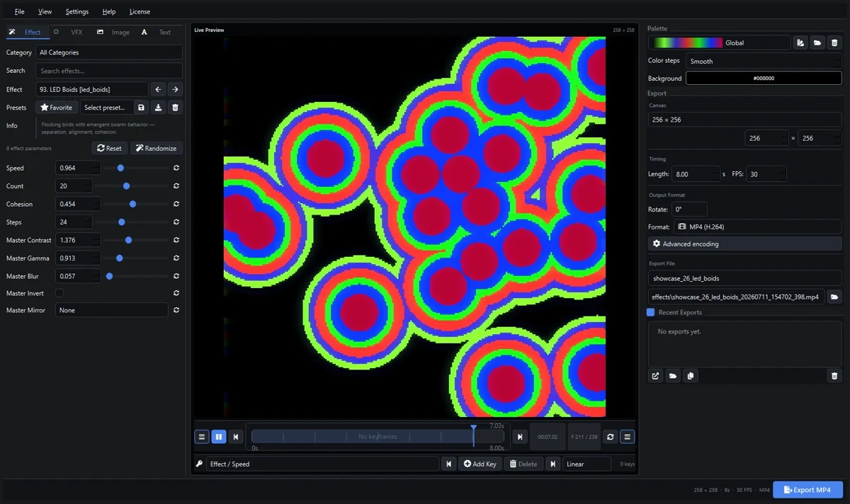Open the menu icon right of loop

pos(627,437)
